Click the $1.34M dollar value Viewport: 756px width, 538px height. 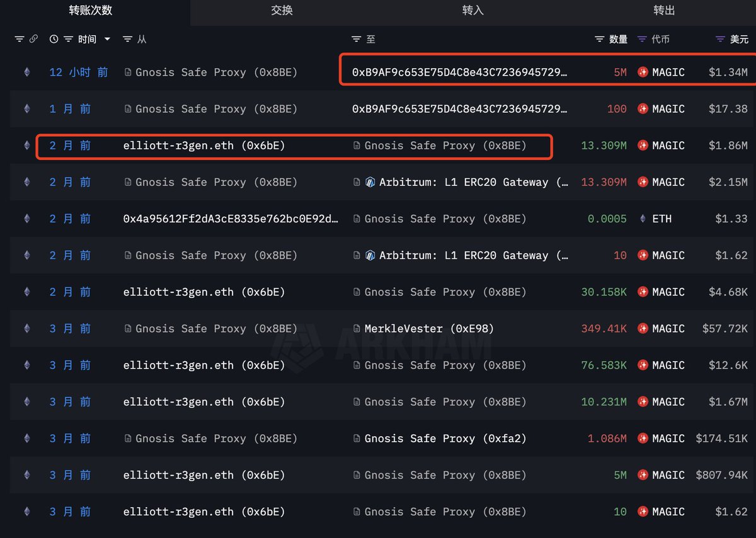click(728, 72)
